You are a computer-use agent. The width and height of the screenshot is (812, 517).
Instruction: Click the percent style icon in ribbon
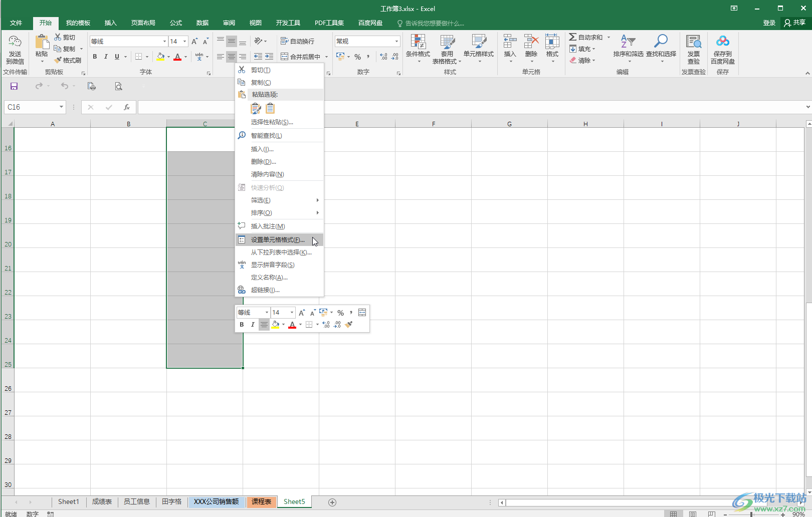(x=357, y=57)
